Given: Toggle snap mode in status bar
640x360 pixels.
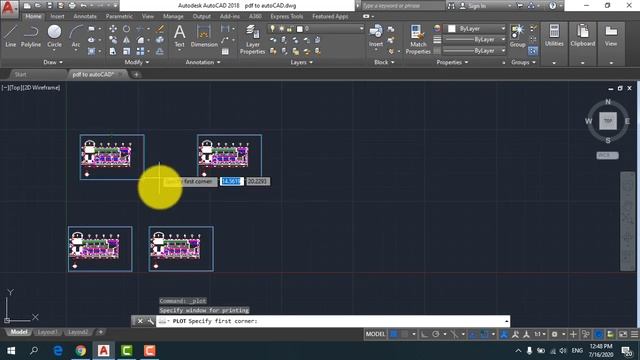Looking at the screenshot, I should pyautogui.click(x=405, y=334).
